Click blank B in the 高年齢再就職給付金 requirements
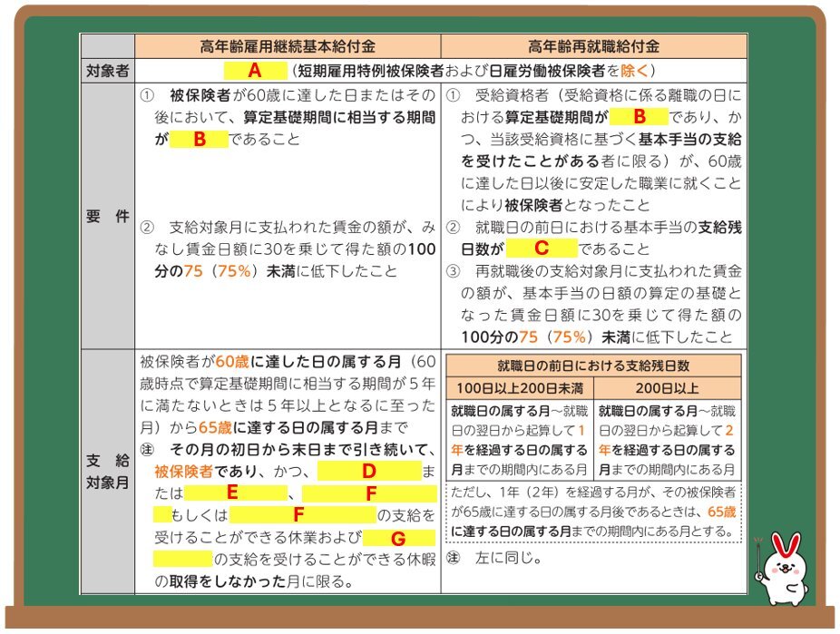 coord(638,116)
